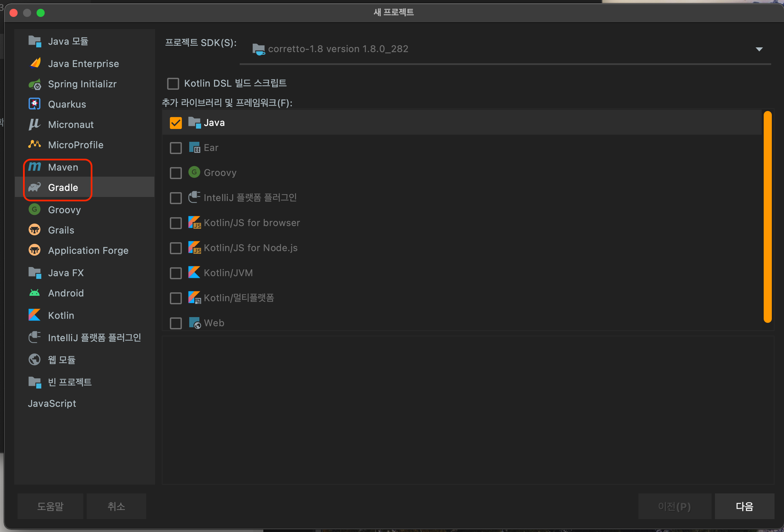Image resolution: width=784 pixels, height=532 pixels.
Task: Check the Ear framework checkbox
Action: (176, 148)
